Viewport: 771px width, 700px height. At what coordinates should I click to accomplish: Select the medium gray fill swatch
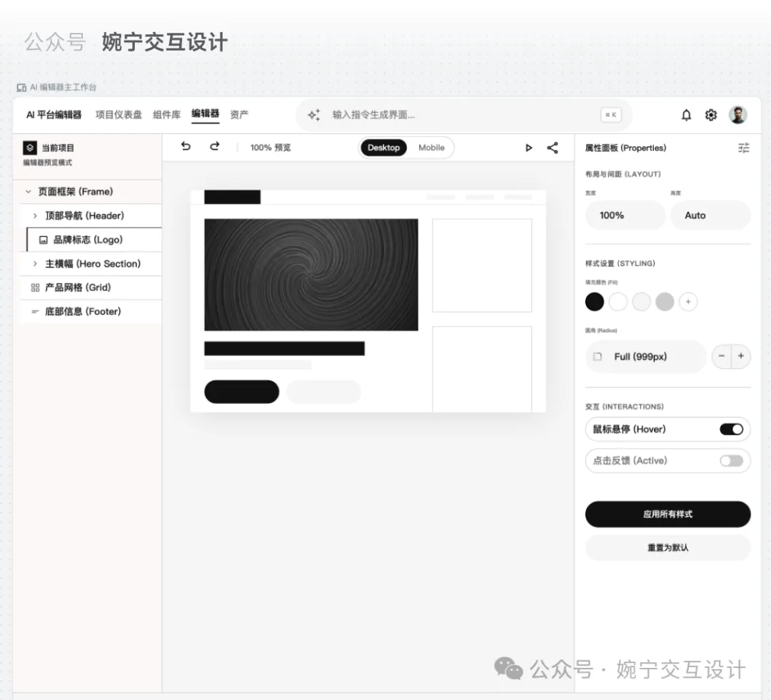click(665, 302)
